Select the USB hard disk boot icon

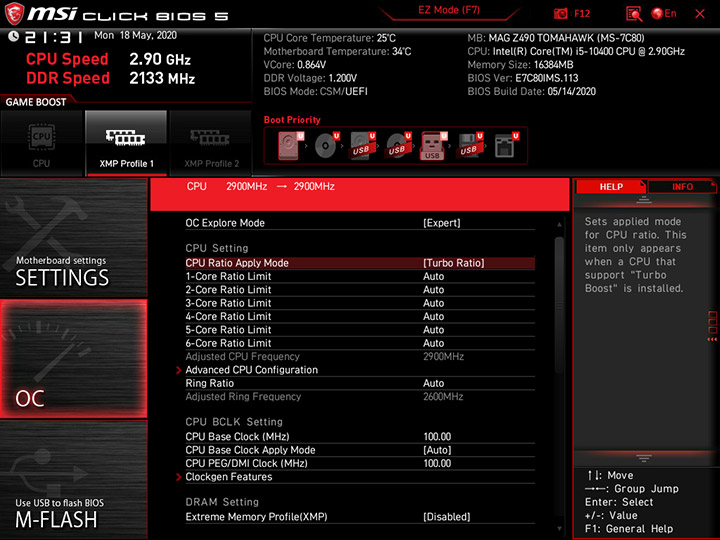tap(362, 146)
